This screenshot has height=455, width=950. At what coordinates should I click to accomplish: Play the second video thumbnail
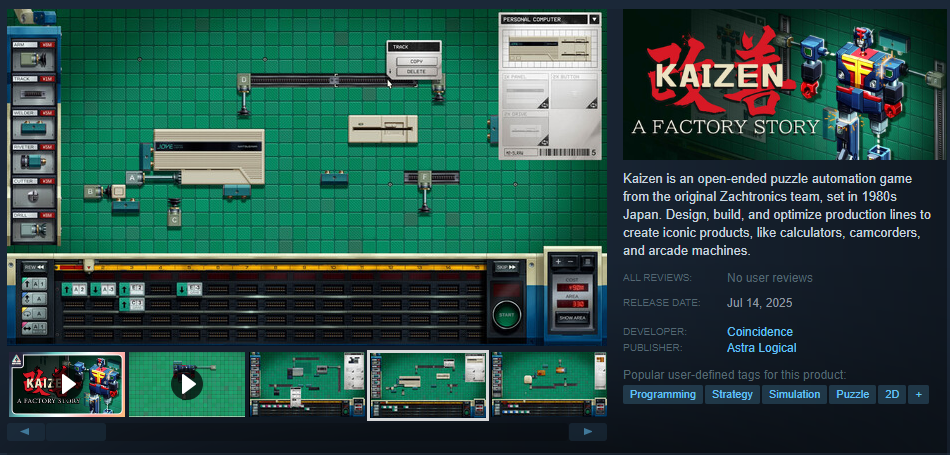tap(187, 385)
